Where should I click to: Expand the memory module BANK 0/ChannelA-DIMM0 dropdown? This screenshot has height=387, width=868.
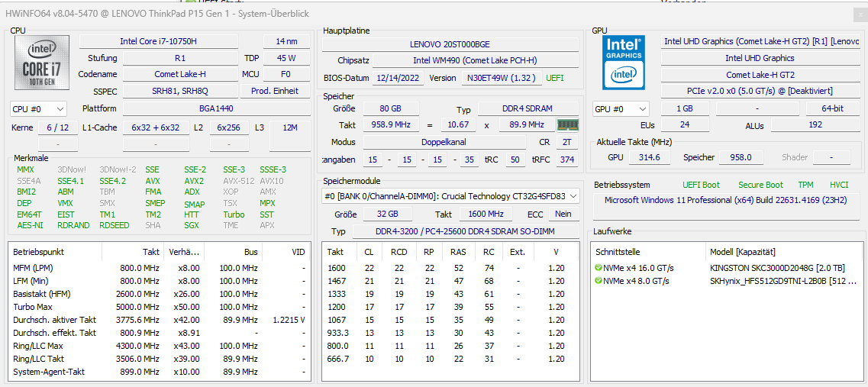coord(450,196)
